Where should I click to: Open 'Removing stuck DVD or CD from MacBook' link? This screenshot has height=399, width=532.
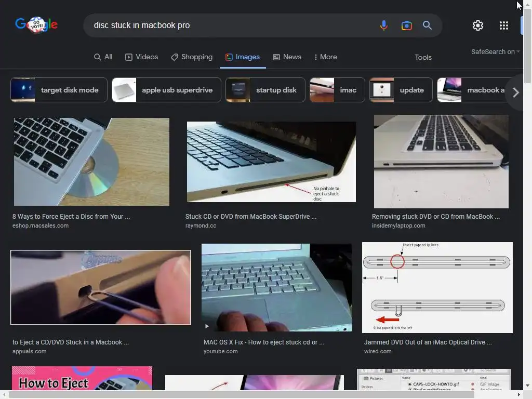(436, 217)
